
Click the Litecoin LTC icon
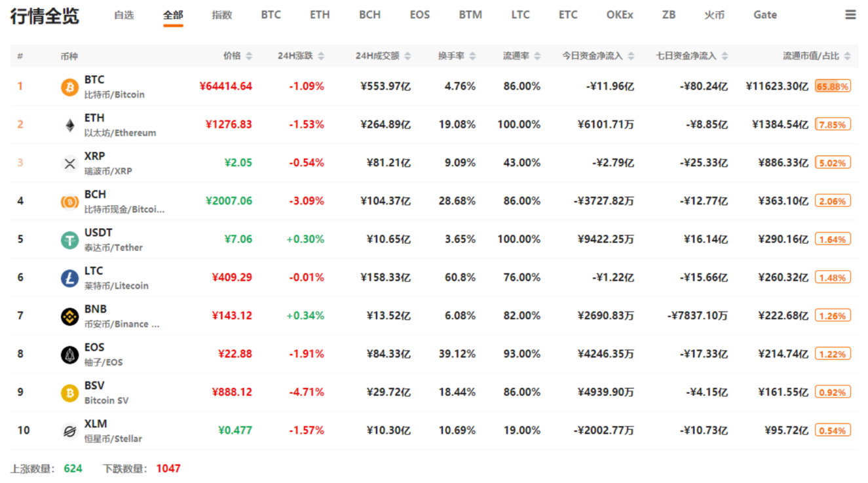pos(69,278)
